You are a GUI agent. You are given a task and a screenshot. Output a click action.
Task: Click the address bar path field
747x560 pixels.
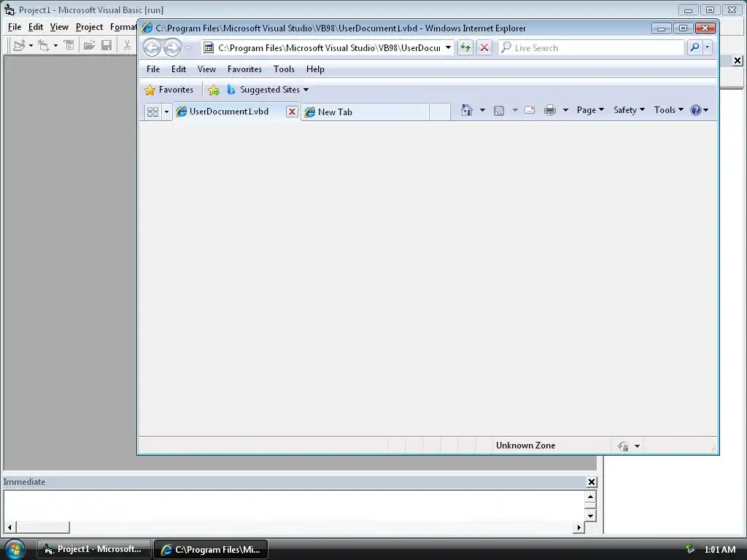(329, 47)
